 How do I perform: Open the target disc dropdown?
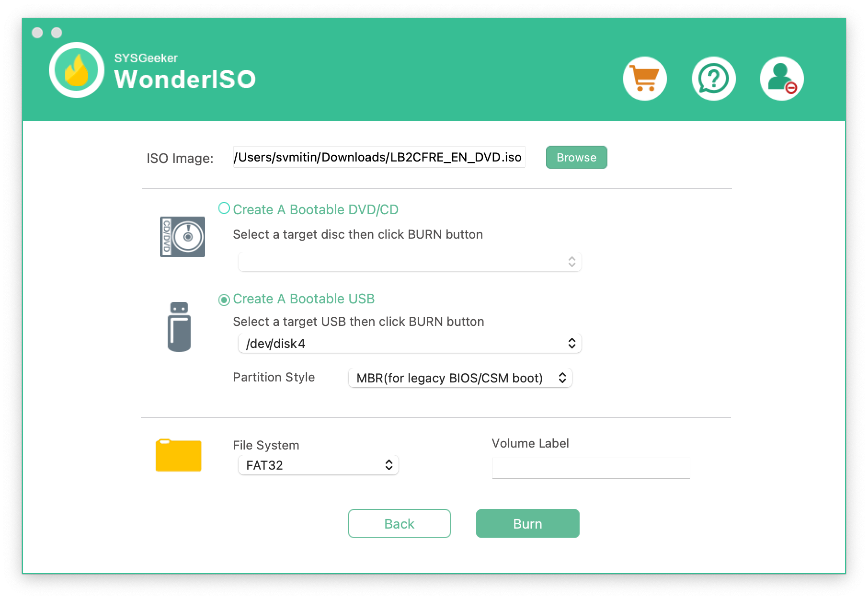[x=409, y=262]
